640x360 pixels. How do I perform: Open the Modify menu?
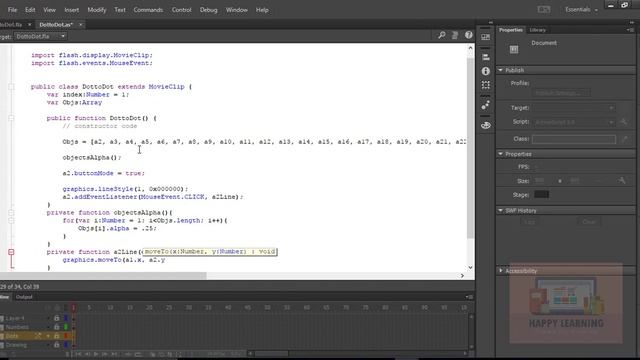pos(97,10)
